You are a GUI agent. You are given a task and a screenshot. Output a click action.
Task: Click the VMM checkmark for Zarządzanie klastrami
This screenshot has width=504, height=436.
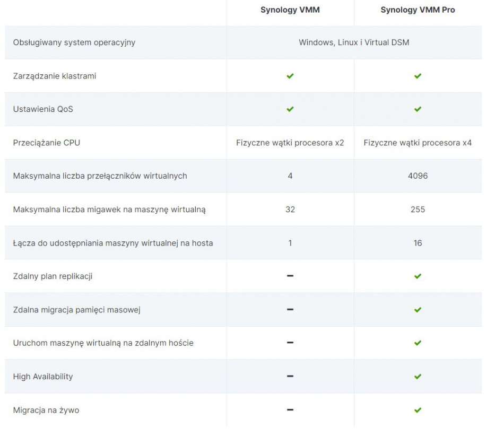pos(290,76)
